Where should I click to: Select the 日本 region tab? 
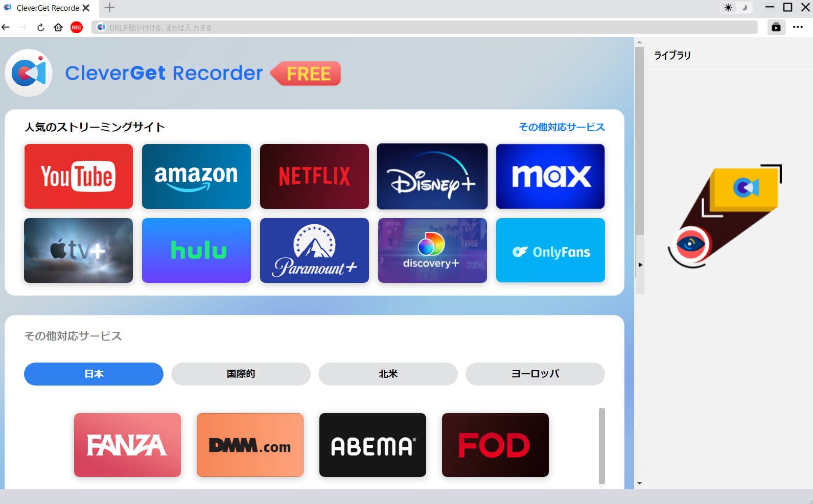(x=94, y=374)
